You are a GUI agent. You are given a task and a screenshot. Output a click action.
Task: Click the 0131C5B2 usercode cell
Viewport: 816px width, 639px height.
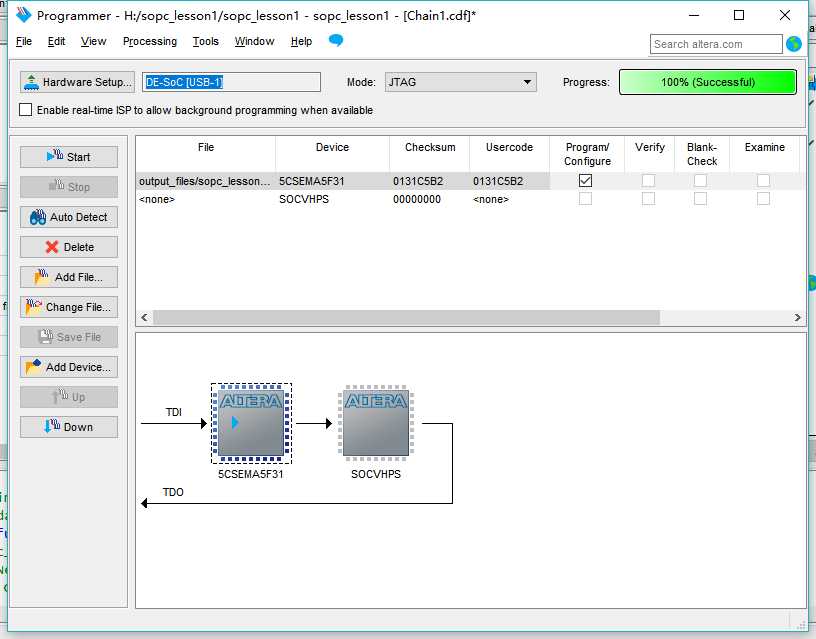click(509, 181)
